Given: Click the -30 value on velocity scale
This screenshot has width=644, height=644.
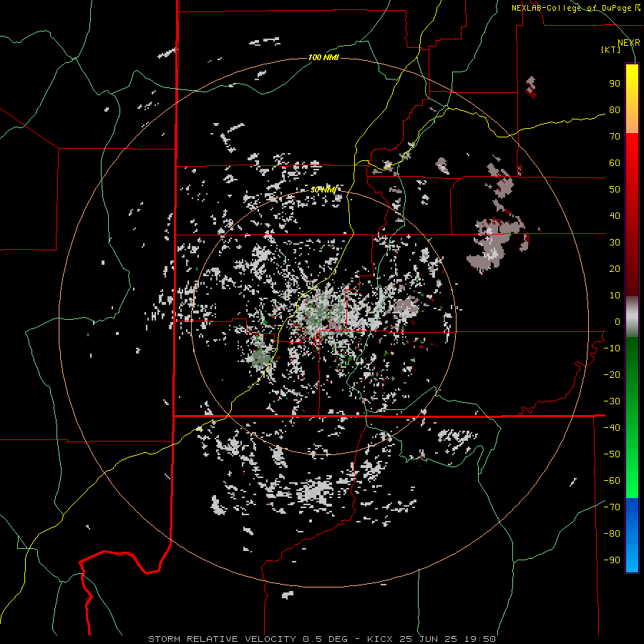Looking at the screenshot, I should coord(612,401).
